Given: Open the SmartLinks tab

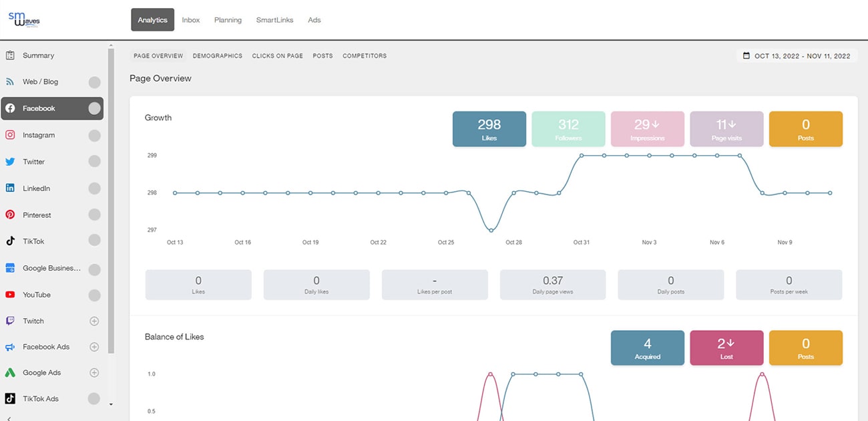Looking at the screenshot, I should pyautogui.click(x=274, y=20).
